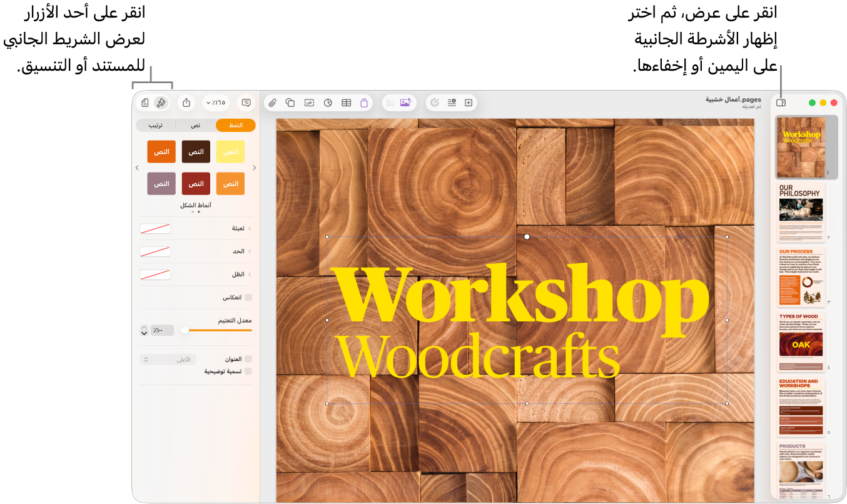Add a text box from the toolbar
The height and width of the screenshot is (504, 847).
click(x=309, y=103)
